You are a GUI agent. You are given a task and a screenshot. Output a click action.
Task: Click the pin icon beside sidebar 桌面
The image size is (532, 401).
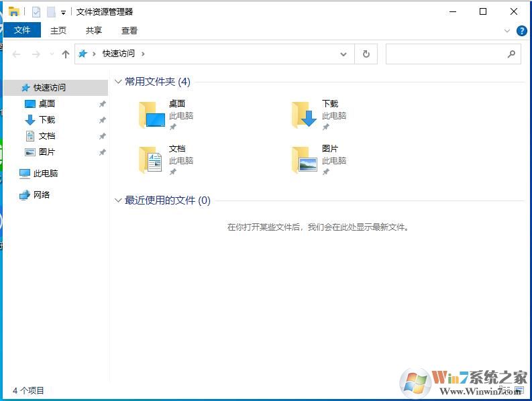click(x=102, y=104)
